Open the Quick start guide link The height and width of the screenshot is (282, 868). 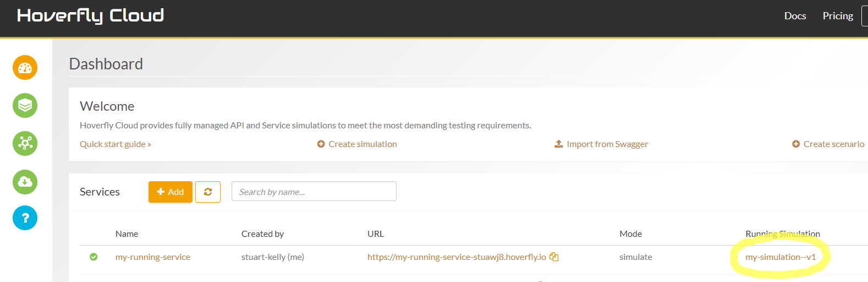[x=115, y=144]
